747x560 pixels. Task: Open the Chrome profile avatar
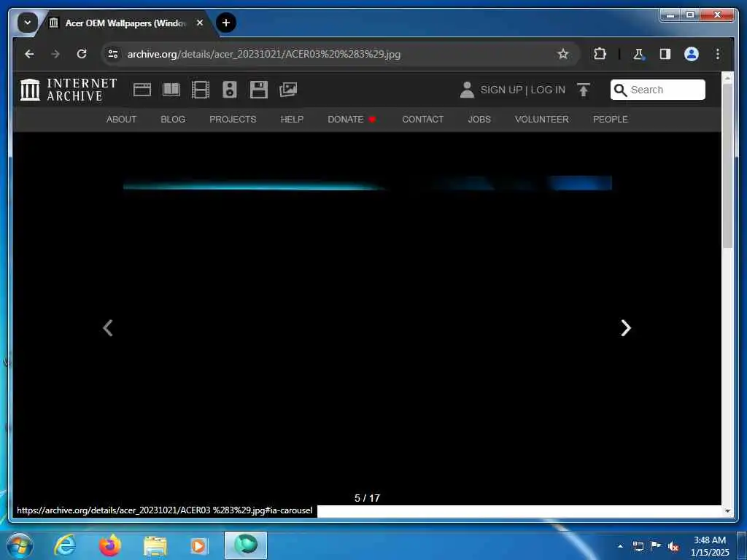(692, 54)
